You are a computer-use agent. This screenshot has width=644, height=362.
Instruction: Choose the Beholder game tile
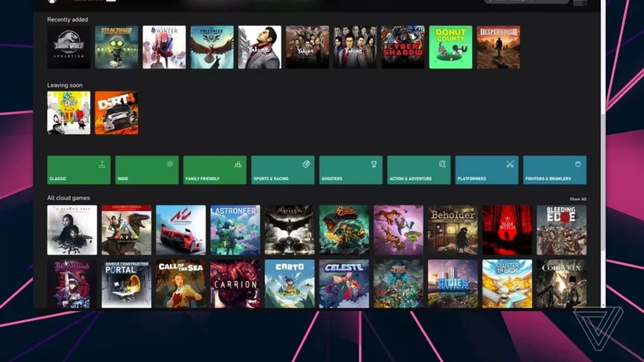coord(453,230)
